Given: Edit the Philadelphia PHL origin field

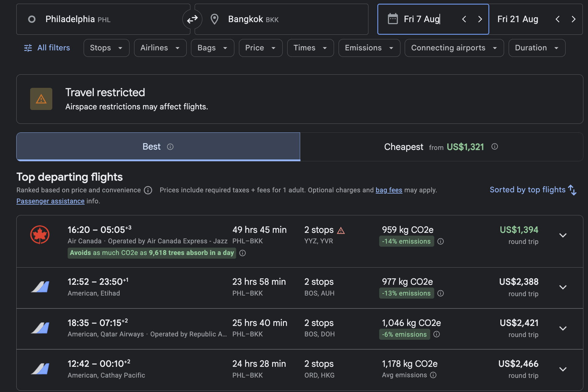Looking at the screenshot, I should coord(103,19).
